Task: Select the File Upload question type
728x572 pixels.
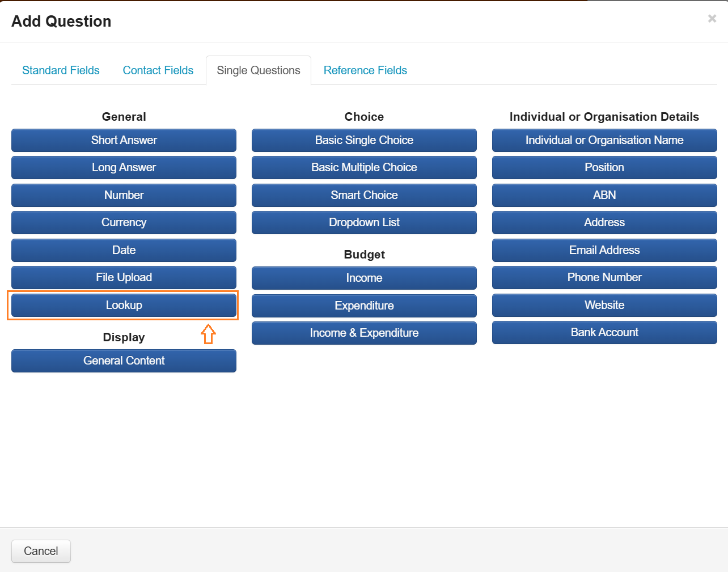Action: [x=124, y=277]
